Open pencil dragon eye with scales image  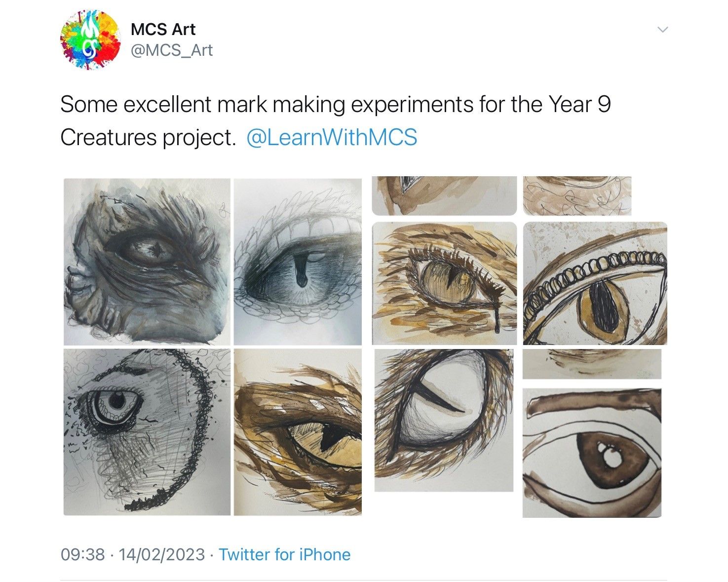[x=298, y=262]
